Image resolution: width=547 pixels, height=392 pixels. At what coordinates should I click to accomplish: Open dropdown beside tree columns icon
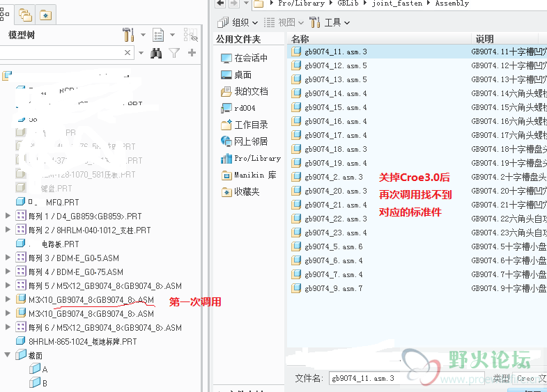(172, 35)
